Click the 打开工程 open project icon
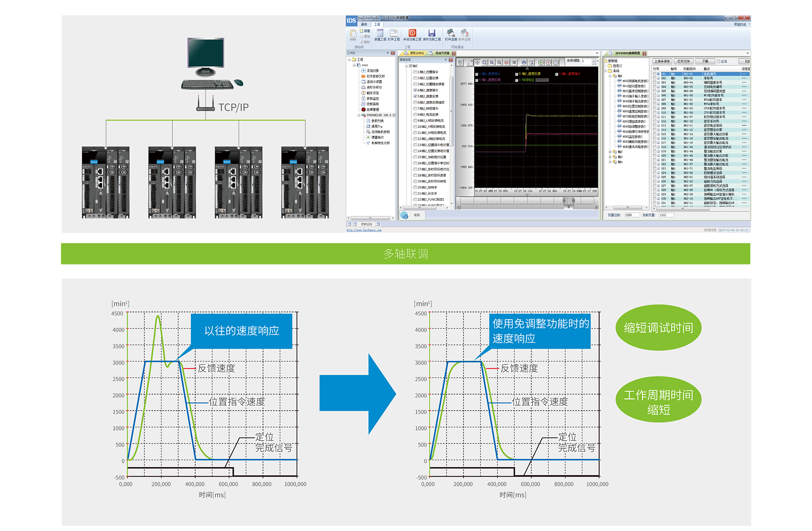 (x=394, y=33)
